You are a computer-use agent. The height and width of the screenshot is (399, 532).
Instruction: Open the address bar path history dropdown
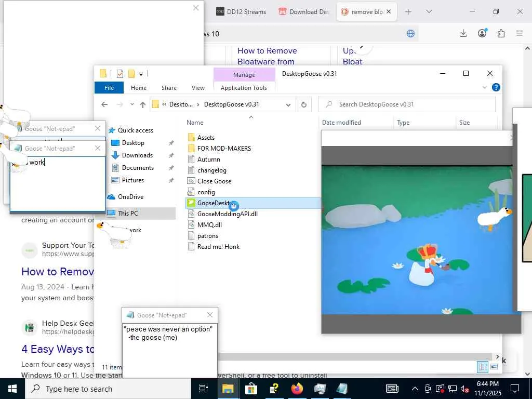[288, 105]
